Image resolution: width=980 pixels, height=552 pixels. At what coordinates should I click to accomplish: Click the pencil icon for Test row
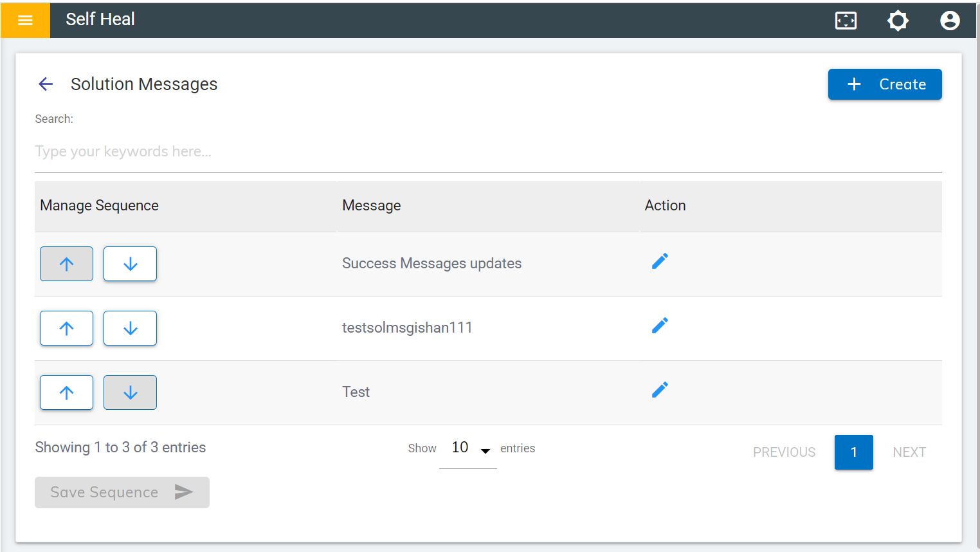pyautogui.click(x=660, y=390)
